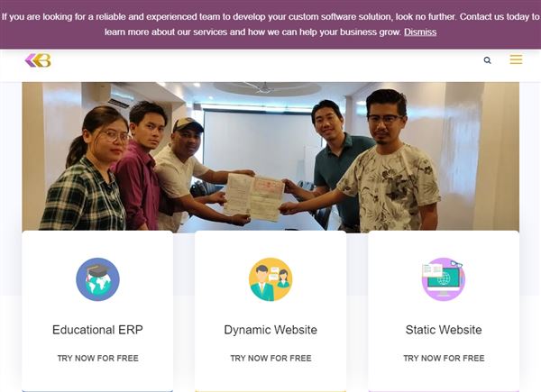Image resolution: width=541 pixels, height=392 pixels.
Task: Select TRY NOW FOR FREE under Dynamic Website
Action: click(270, 359)
